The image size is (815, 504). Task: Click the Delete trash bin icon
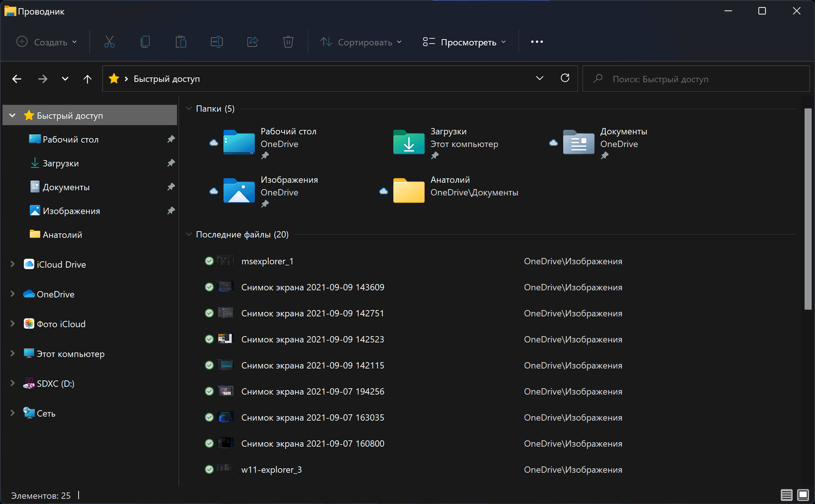pyautogui.click(x=288, y=42)
